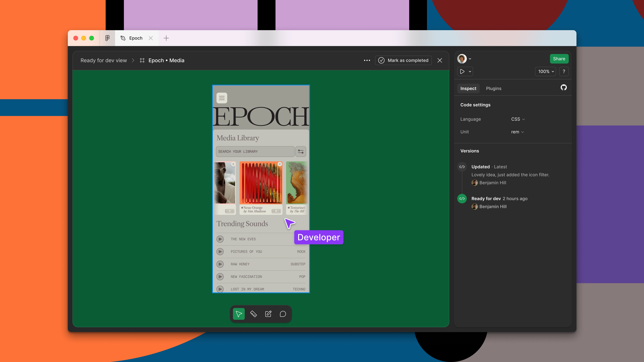Click the Figma home logo icon
This screenshot has height=362, width=644.
[x=107, y=38]
